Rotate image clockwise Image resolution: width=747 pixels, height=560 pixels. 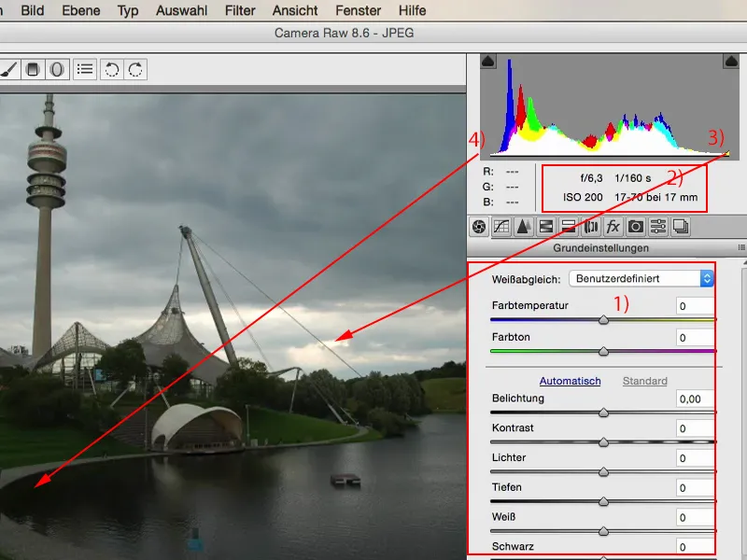[x=135, y=69]
